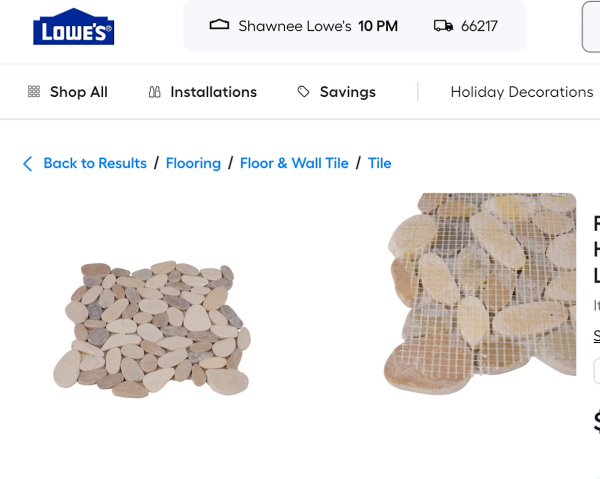Open the Floor & Wall Tile breadcrumb
Screen dimensions: 600x479
click(x=294, y=163)
